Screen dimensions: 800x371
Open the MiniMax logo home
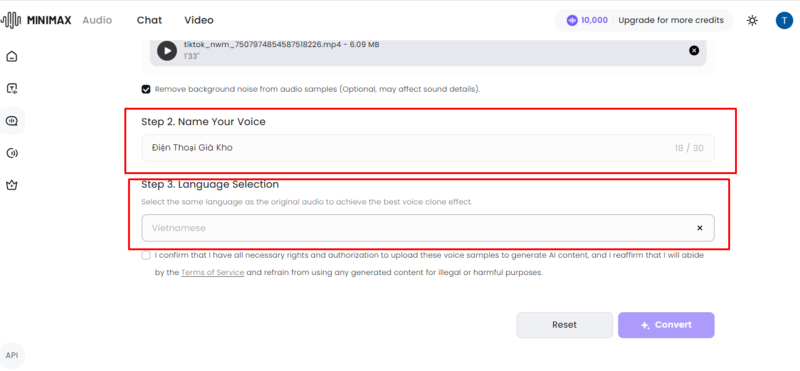(x=36, y=20)
